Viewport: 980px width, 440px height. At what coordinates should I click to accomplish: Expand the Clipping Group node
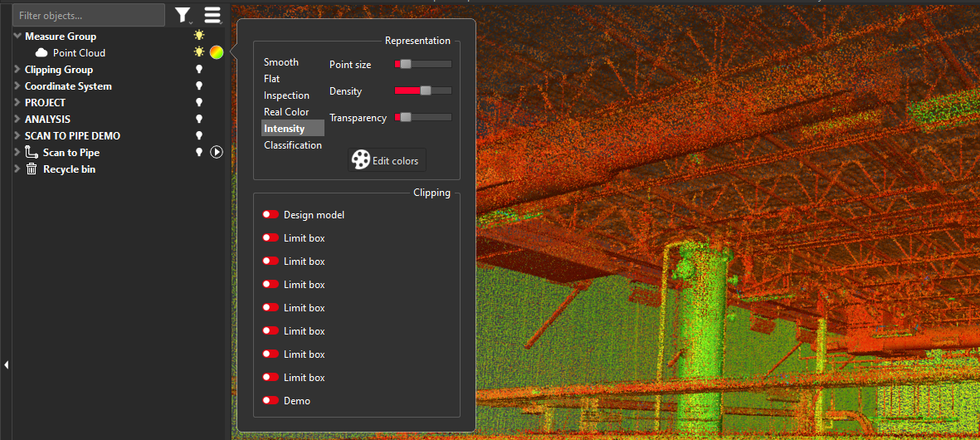click(x=17, y=70)
